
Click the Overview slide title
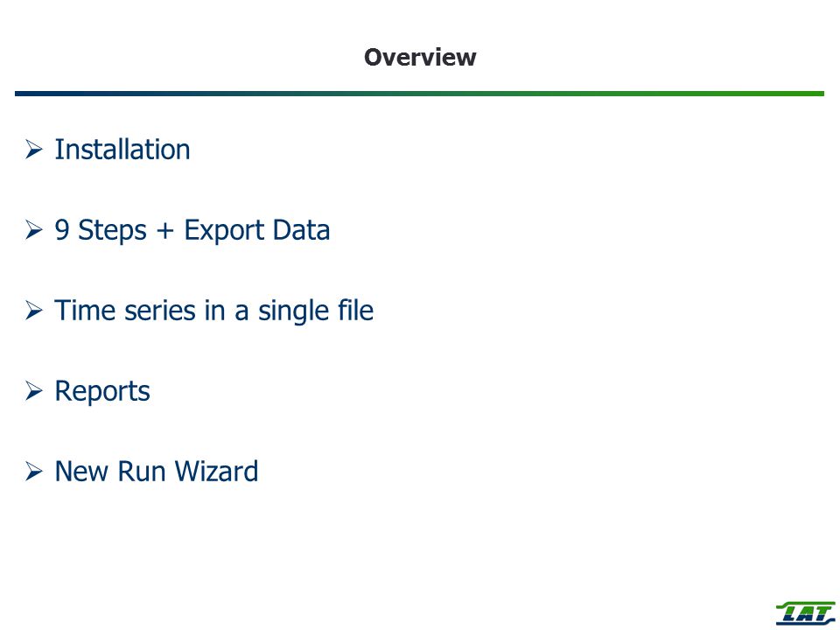tap(420, 58)
